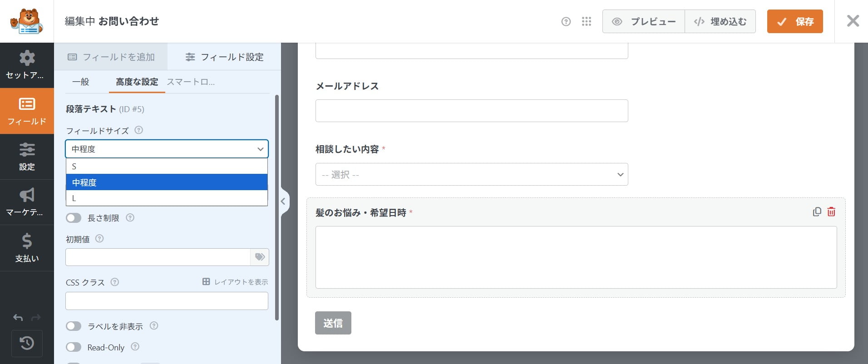Open the フィールドサイズ dropdown
The width and height of the screenshot is (868, 364).
[167, 149]
